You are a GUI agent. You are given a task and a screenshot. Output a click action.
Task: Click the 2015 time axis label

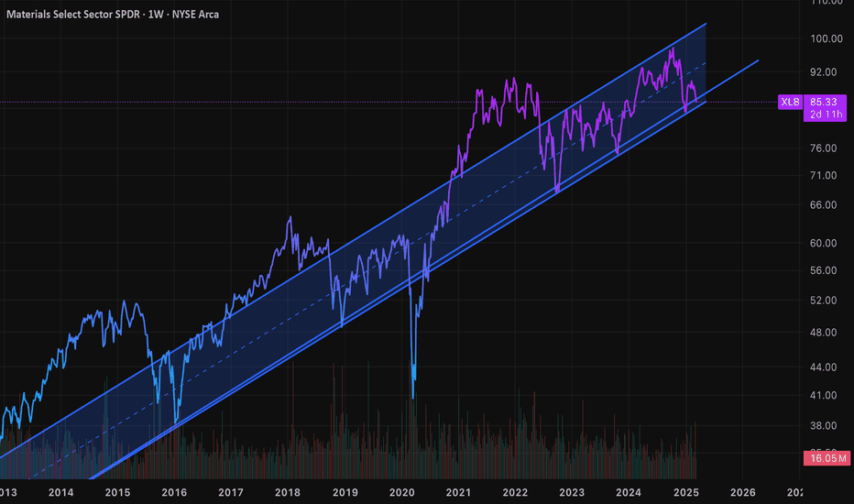pyautogui.click(x=117, y=493)
